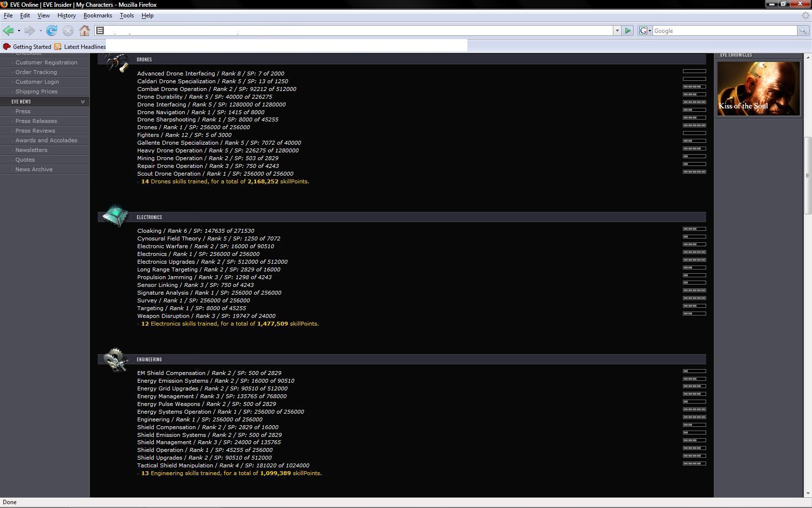Open the Press link under EVE News

click(23, 111)
